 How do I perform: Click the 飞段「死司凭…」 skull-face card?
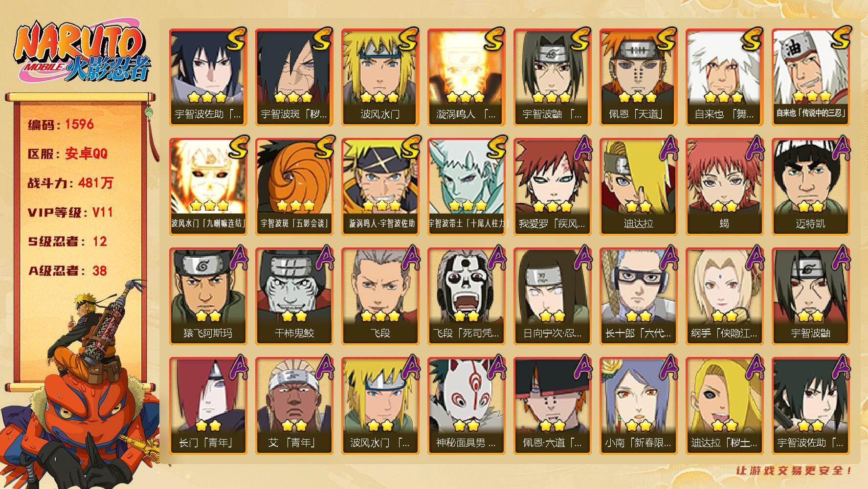[466, 296]
